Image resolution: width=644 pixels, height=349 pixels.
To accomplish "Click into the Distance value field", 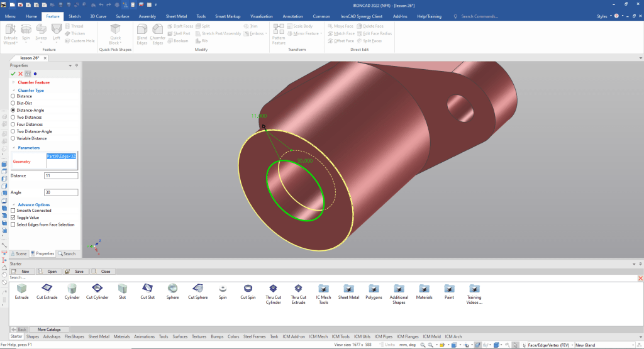I will pyautogui.click(x=60, y=175).
